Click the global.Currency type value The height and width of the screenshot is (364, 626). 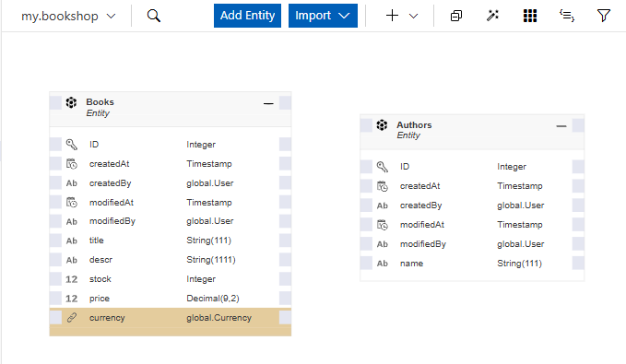219,318
